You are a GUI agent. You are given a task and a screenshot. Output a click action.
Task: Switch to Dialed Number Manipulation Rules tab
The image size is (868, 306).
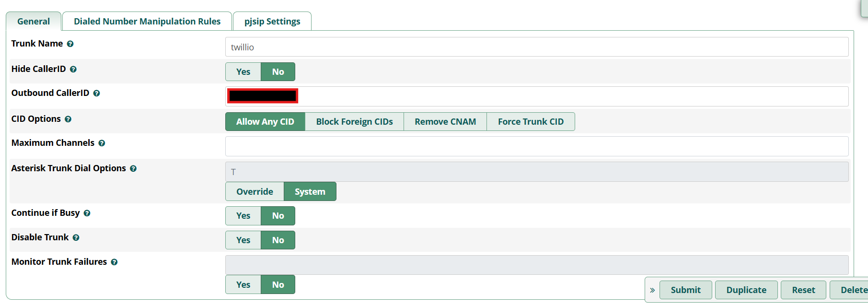pos(147,22)
